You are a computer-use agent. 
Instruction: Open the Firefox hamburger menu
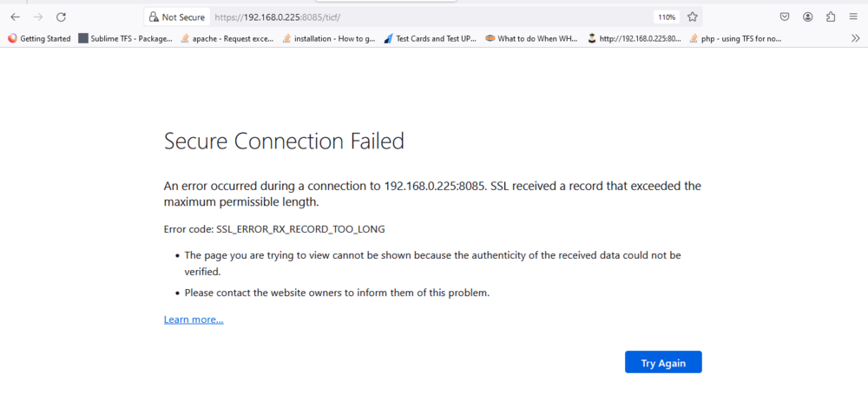(853, 17)
